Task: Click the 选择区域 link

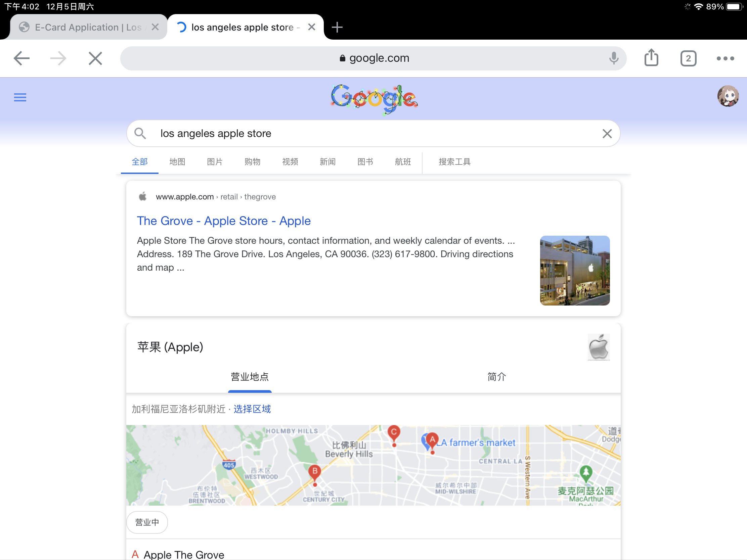Action: click(x=252, y=409)
